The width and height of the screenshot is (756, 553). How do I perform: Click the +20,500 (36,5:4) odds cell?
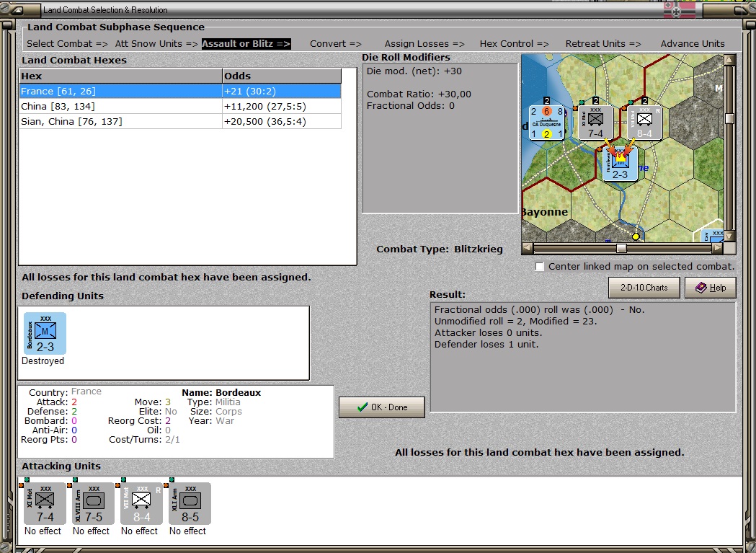point(282,122)
